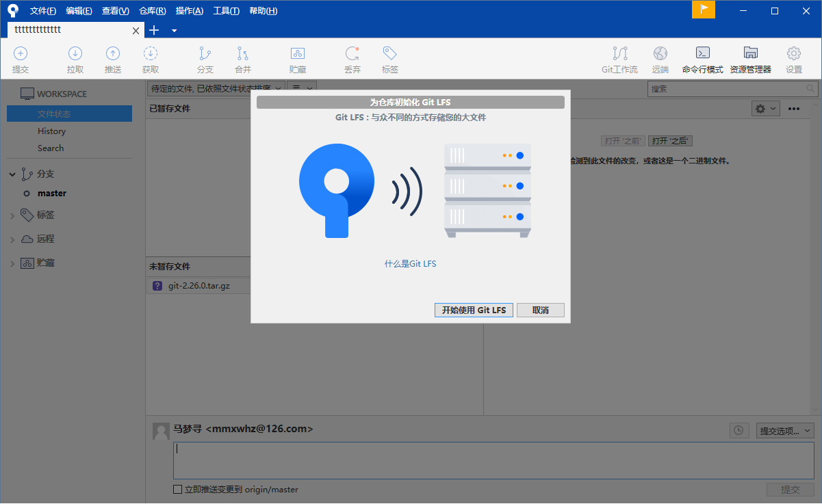Select the master branch
Viewport: 822px width, 504px height.
[52, 194]
